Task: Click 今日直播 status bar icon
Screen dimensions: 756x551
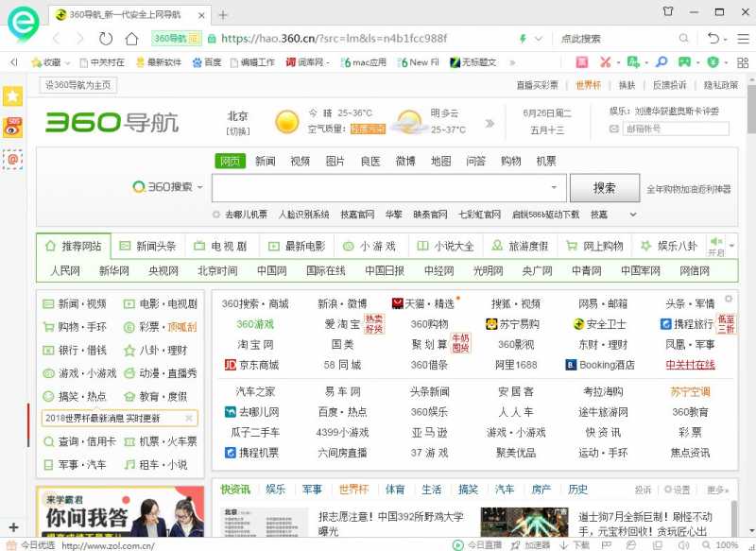Action: coord(477,545)
